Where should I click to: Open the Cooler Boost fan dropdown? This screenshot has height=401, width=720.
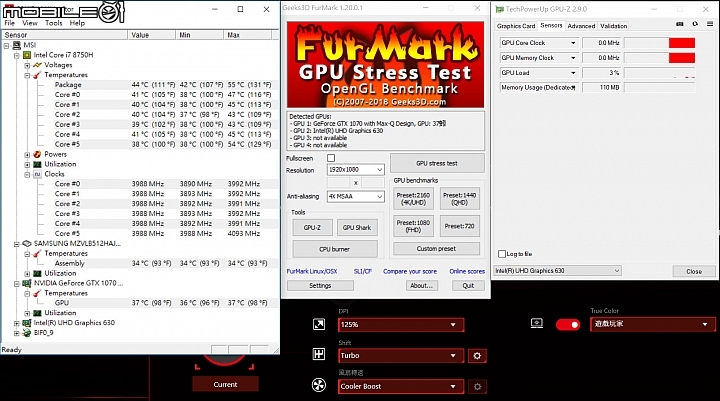(x=401, y=386)
